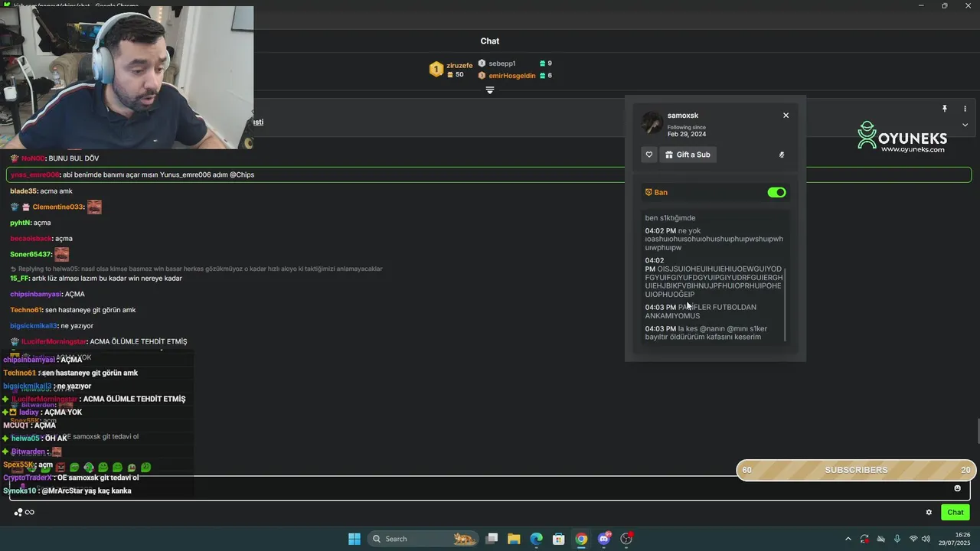Image resolution: width=980 pixels, height=551 pixels.
Task: Click the user card message history scrollbar
Action: 786,305
